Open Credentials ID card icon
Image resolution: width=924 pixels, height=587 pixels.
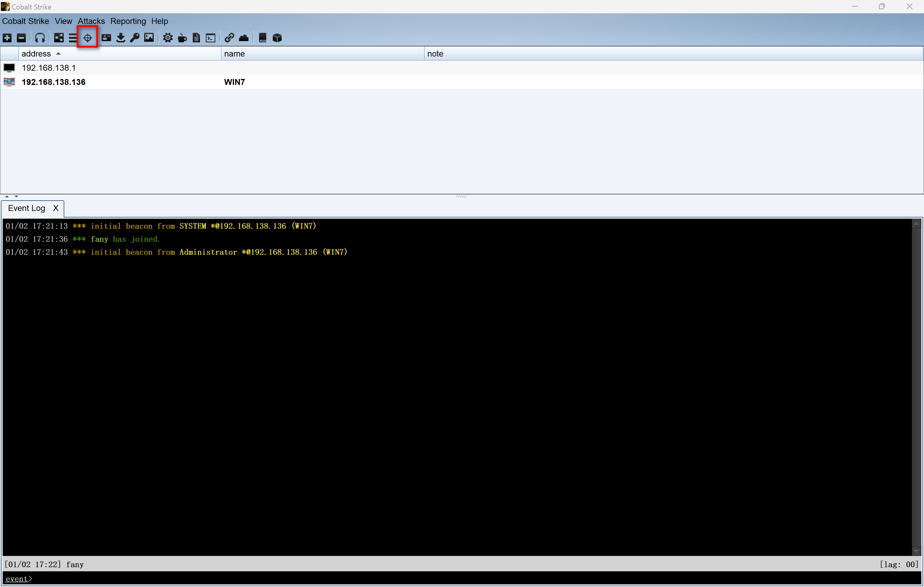coord(106,38)
